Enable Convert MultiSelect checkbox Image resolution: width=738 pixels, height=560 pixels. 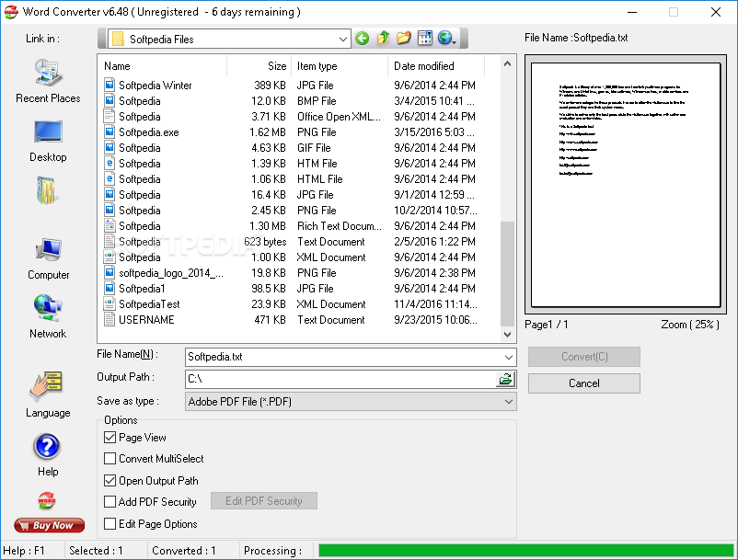tap(110, 459)
